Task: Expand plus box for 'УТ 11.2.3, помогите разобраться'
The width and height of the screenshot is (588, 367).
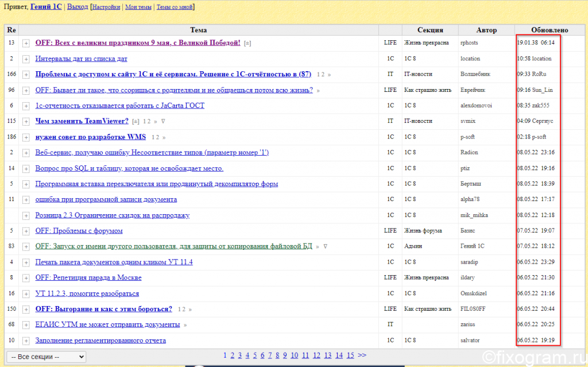Action: click(x=26, y=294)
